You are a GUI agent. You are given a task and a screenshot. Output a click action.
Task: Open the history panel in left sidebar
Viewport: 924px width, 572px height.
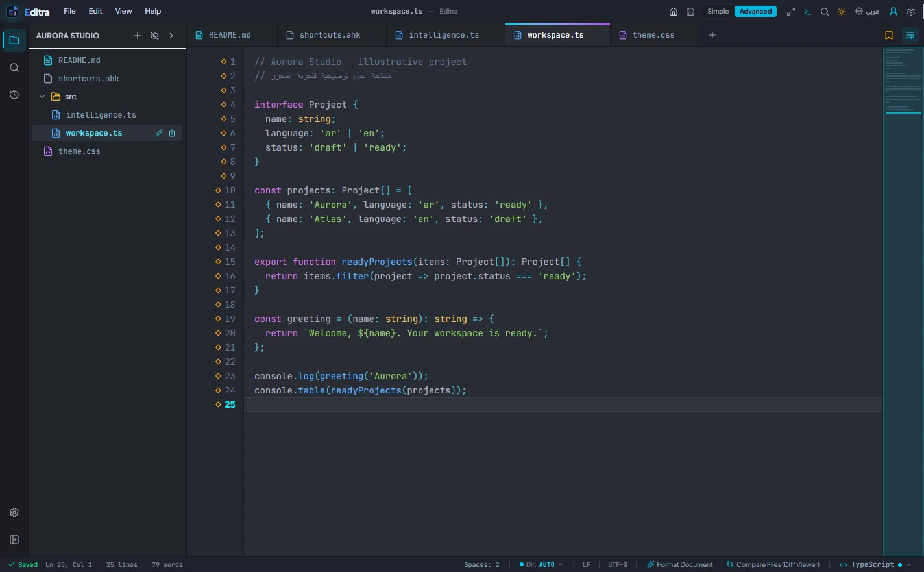14,95
